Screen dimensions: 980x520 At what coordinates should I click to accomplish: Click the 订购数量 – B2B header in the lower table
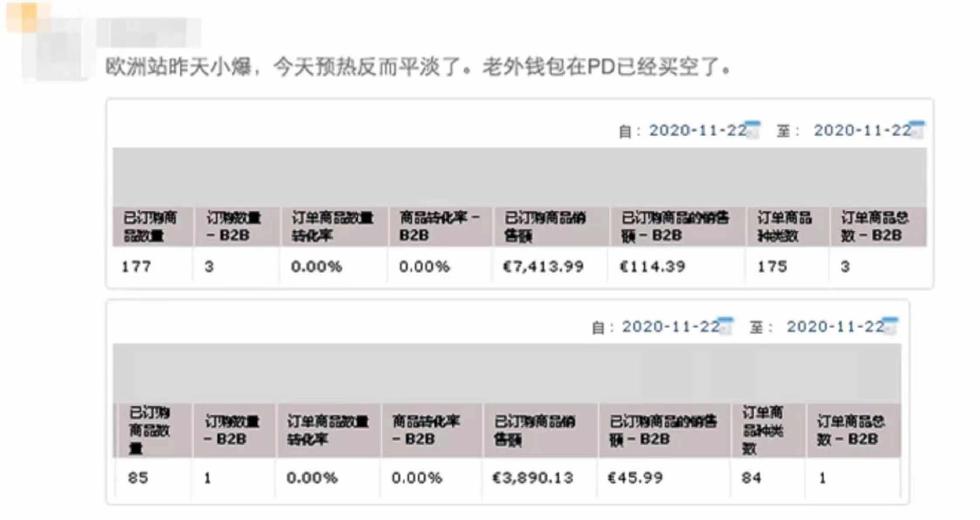click(232, 430)
